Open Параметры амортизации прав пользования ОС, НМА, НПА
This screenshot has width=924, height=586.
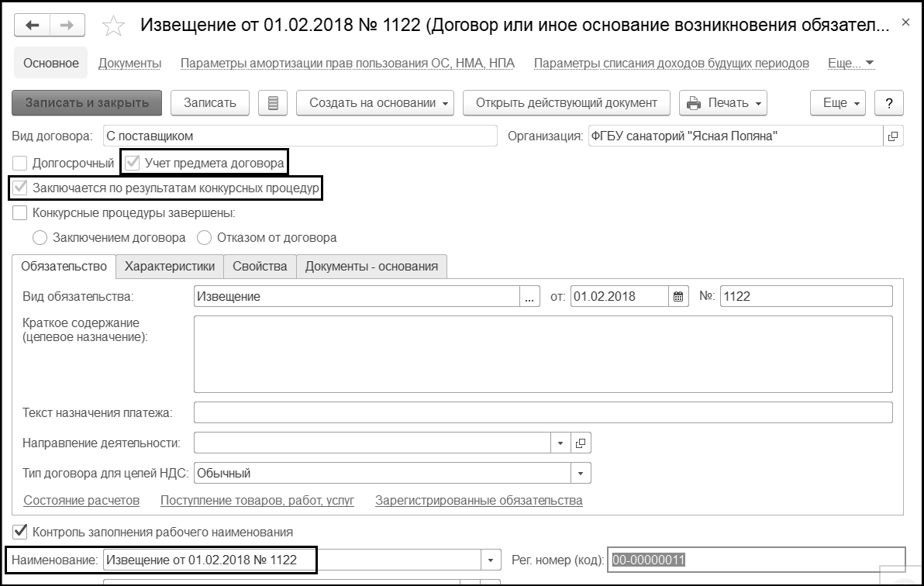tap(347, 63)
